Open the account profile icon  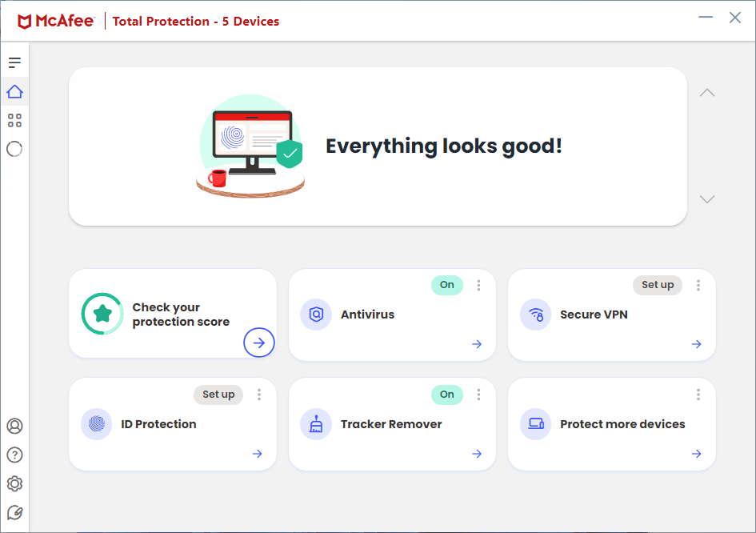(14, 426)
